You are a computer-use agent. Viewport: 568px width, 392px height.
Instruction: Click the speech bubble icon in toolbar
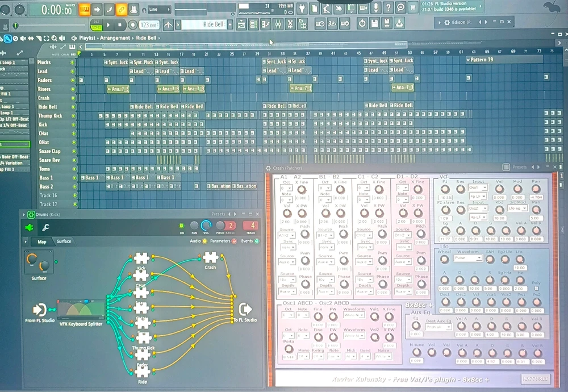pyautogui.click(x=400, y=8)
